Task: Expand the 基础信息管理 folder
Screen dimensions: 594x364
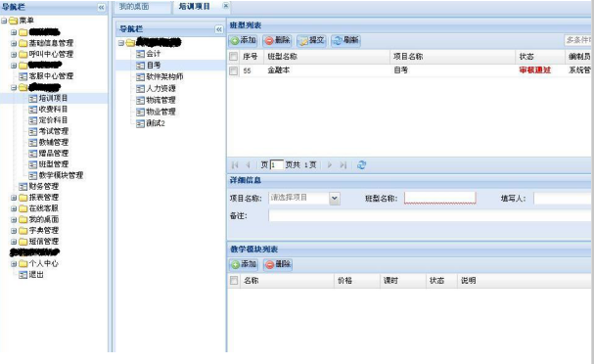Action: (14, 43)
